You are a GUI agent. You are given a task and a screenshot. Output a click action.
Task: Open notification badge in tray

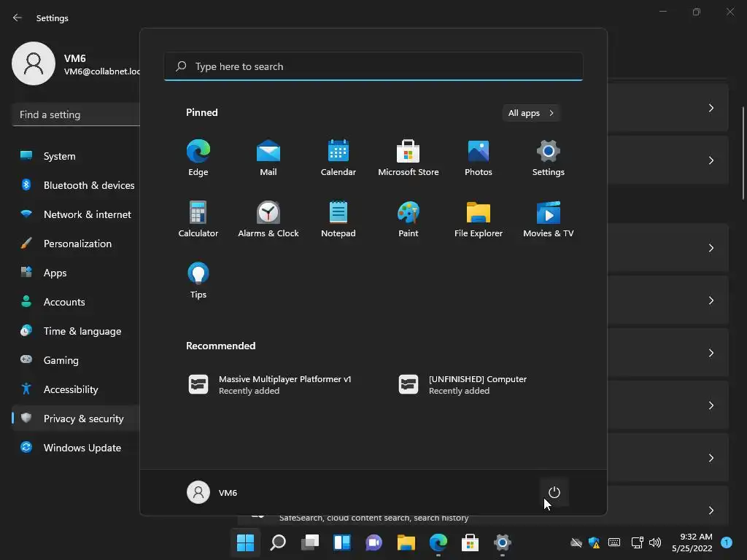[x=727, y=542]
